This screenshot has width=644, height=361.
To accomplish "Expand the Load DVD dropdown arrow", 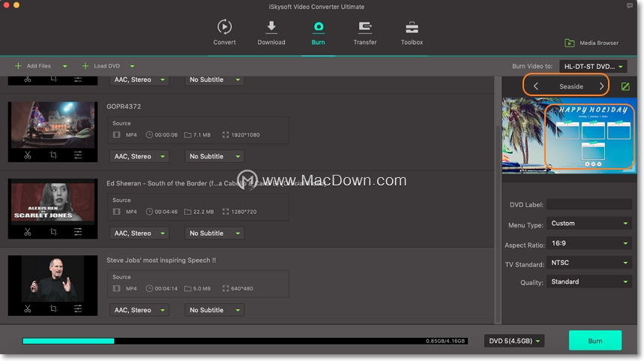I will pos(132,66).
